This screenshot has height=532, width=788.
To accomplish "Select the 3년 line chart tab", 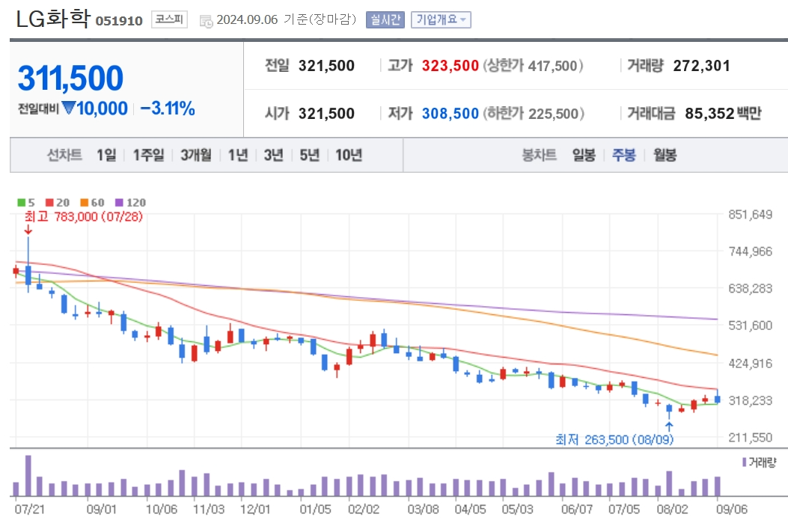I will click(x=274, y=155).
